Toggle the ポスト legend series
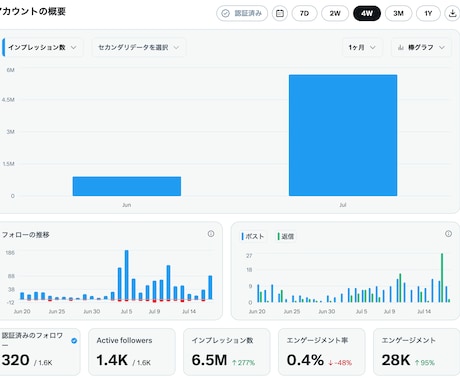Screen dimensions: 460x380 [253, 236]
